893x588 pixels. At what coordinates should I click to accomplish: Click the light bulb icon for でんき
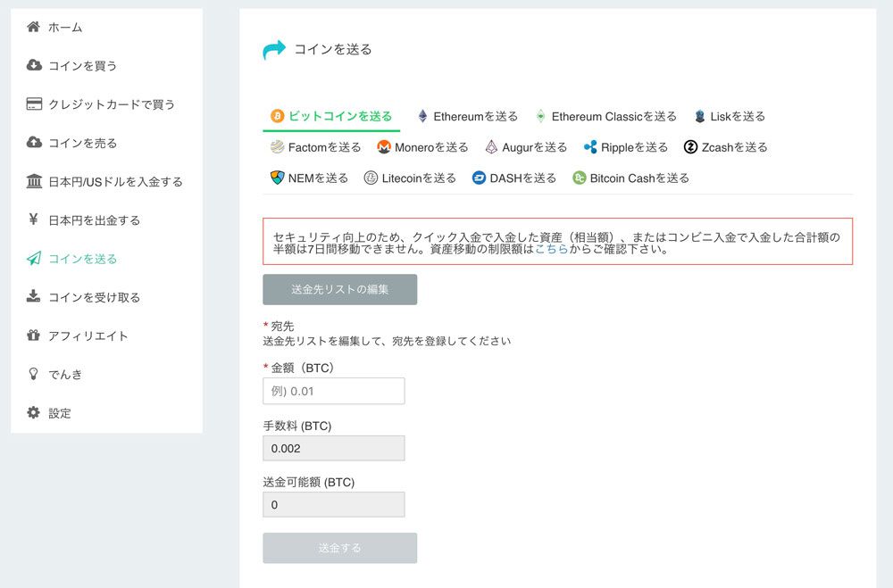point(34,373)
